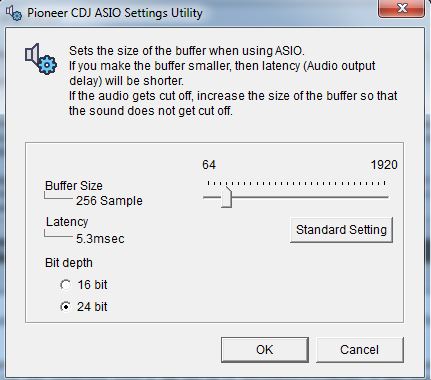Click the Bit depth label

(69, 263)
